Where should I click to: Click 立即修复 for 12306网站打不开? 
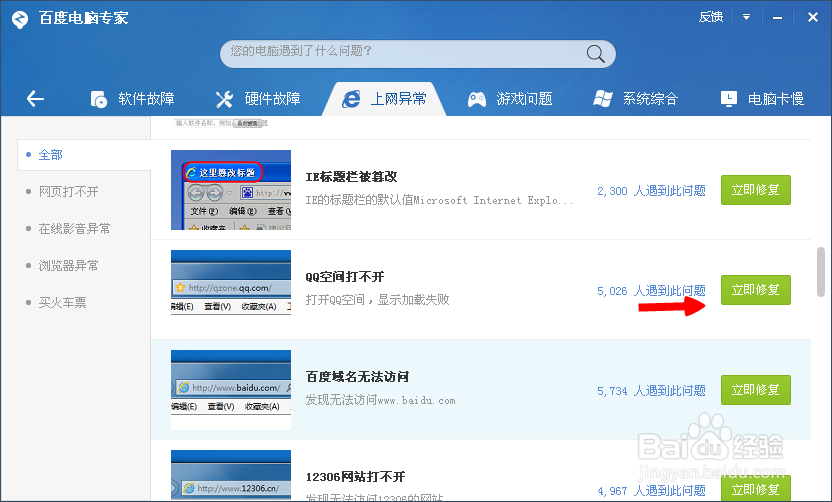(x=756, y=488)
